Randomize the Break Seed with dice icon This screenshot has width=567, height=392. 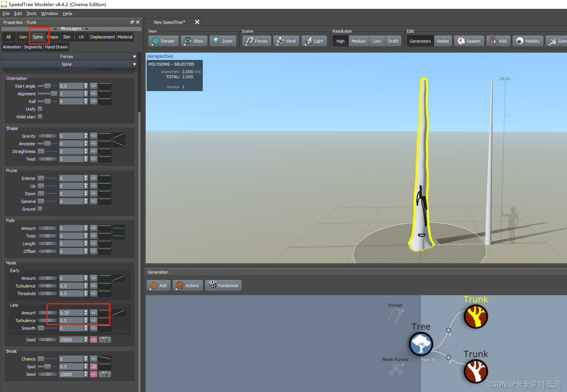105,374
